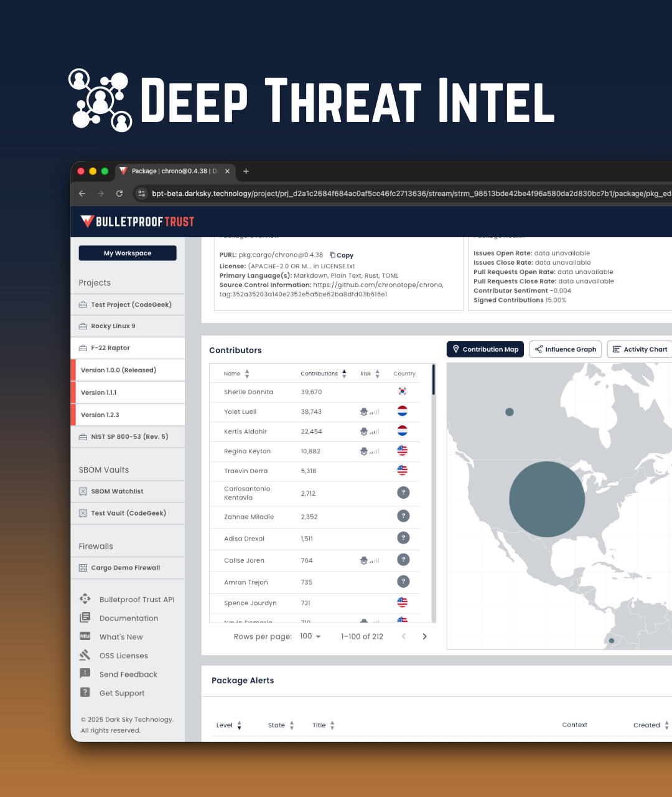Open Test Project (CodeGeek) project

128,304
